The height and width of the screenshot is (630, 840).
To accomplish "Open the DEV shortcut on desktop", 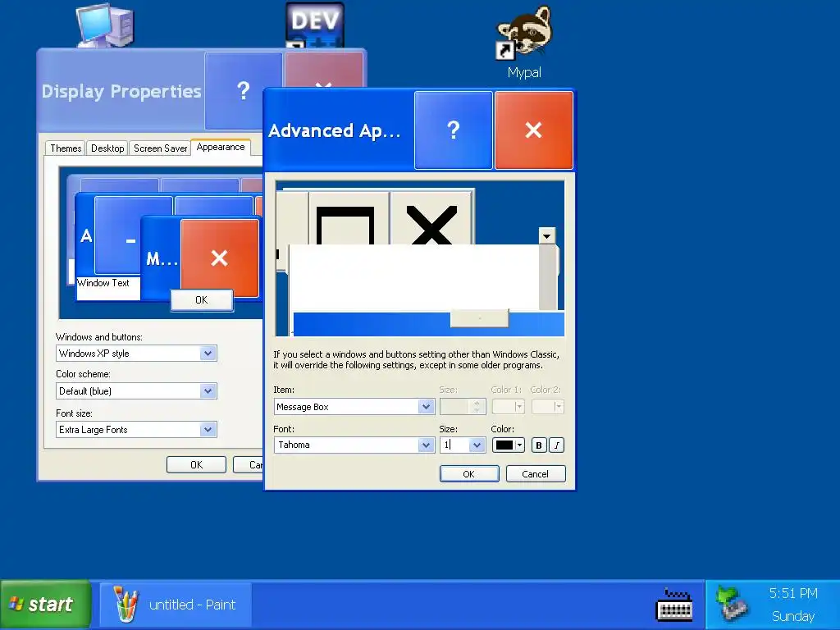I will (x=314, y=25).
